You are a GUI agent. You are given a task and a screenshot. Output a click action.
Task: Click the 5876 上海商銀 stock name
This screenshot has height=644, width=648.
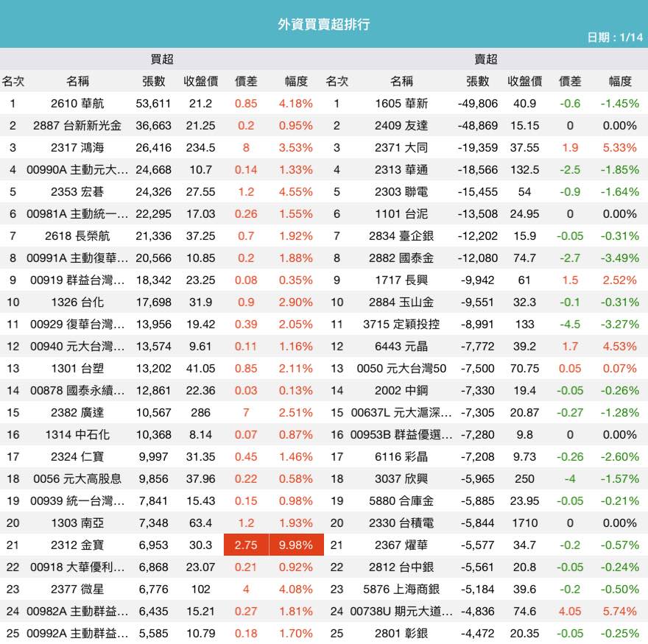click(401, 589)
